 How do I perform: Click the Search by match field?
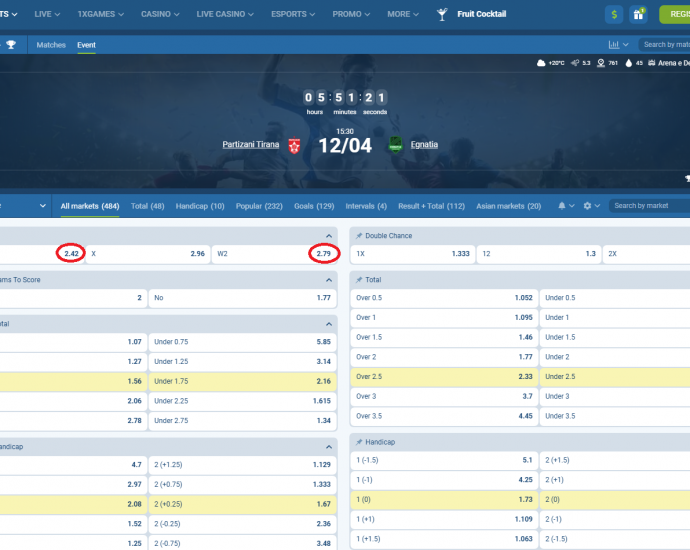(664, 44)
